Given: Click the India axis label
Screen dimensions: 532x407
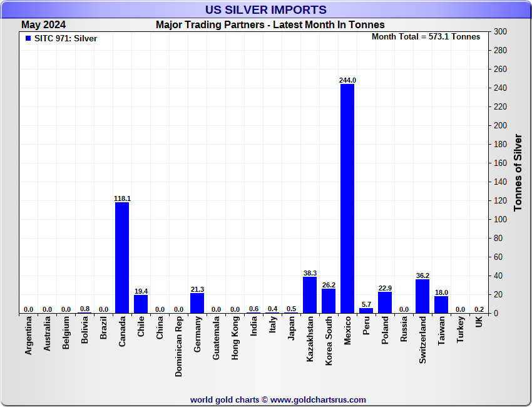Looking at the screenshot, I should [x=253, y=326].
